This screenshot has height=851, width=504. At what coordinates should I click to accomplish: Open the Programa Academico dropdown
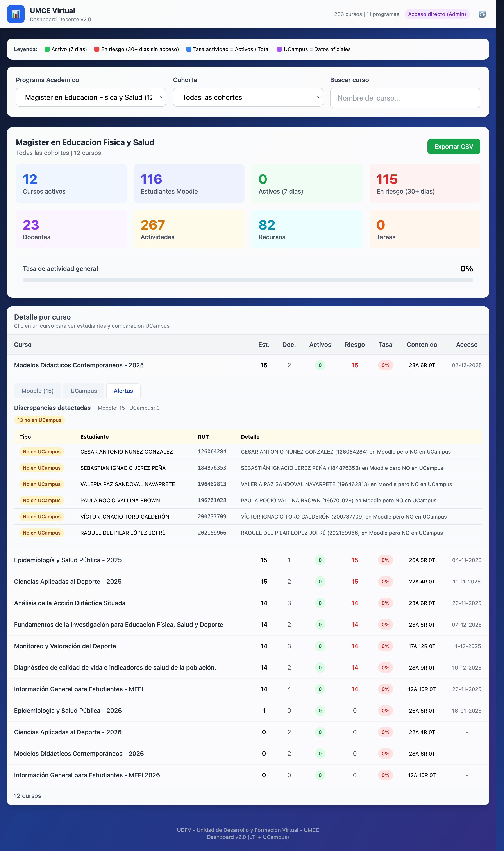(91, 97)
